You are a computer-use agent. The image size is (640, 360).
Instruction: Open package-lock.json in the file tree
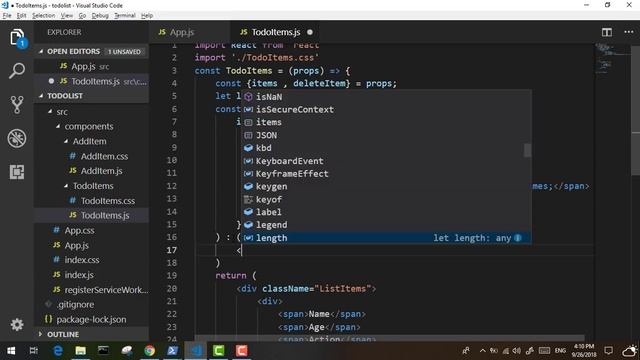pyautogui.click(x=91, y=319)
